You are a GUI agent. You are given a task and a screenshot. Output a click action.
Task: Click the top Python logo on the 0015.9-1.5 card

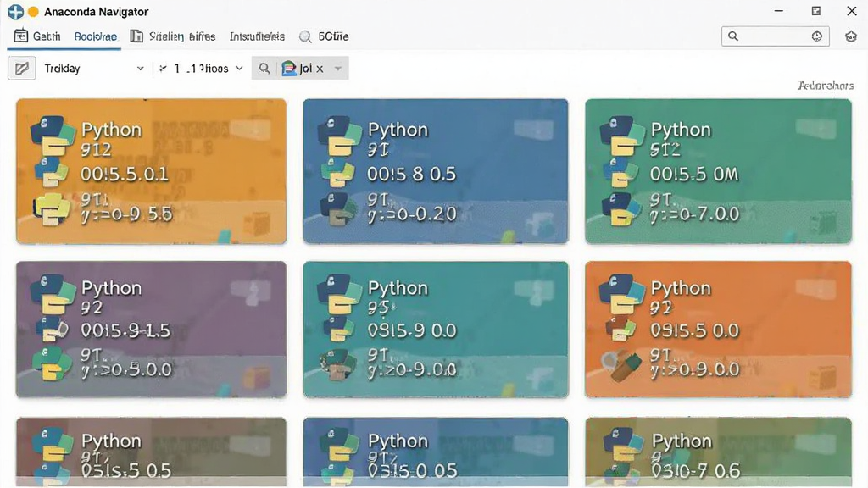pos(52,294)
